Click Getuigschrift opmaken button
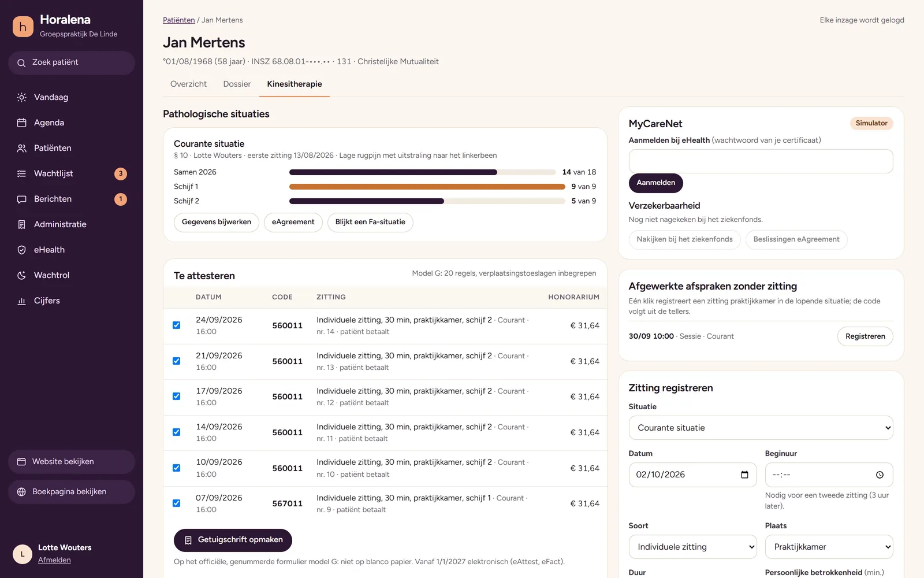 (233, 540)
